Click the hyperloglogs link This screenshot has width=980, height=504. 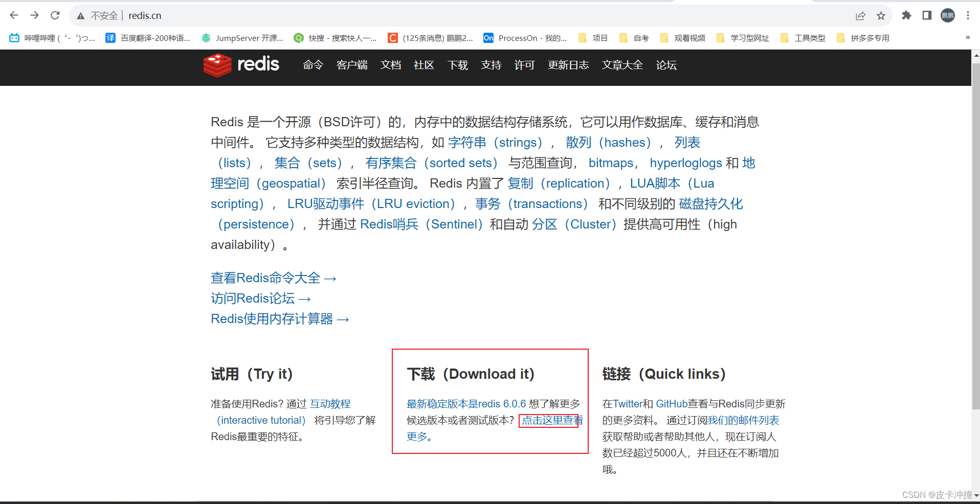(686, 163)
